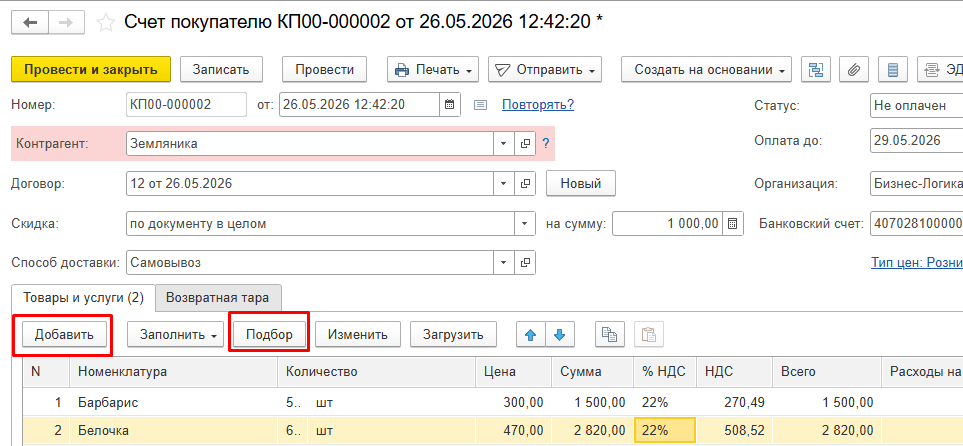
Task: Click the Банковский счет field
Action: 916,224
